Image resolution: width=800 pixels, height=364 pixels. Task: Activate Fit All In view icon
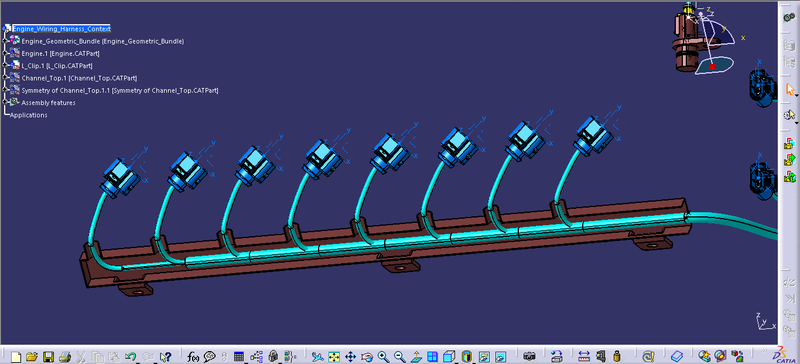334,356
